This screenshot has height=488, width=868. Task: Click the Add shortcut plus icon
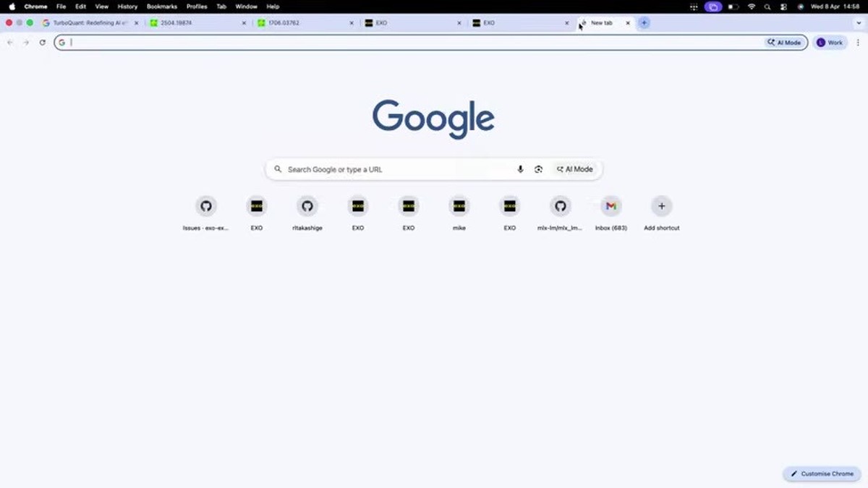pos(661,207)
